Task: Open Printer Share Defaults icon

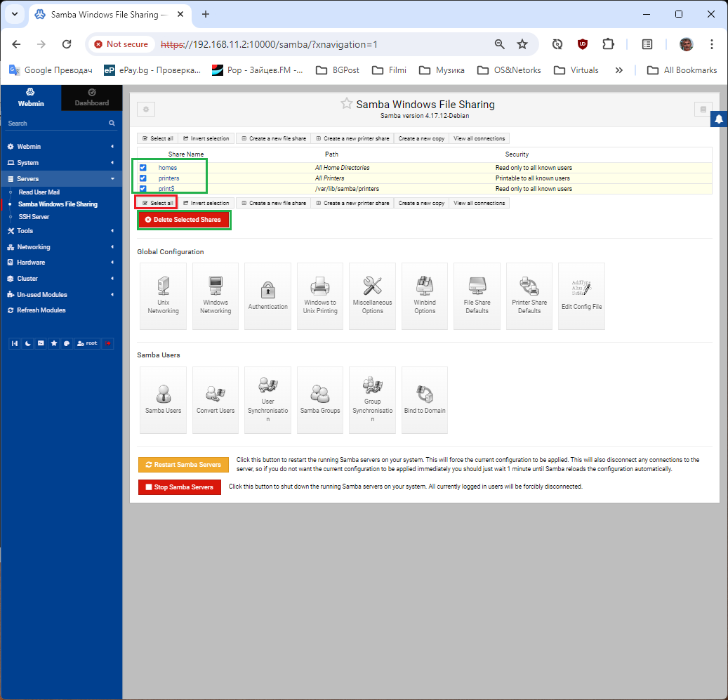Action: pos(529,296)
